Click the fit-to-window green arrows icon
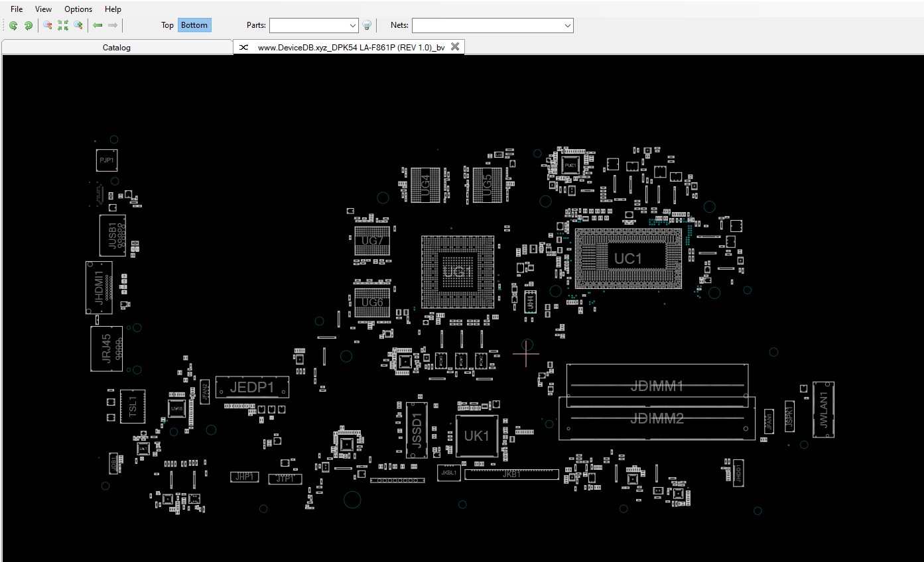Image resolution: width=924 pixels, height=562 pixels. [63, 26]
